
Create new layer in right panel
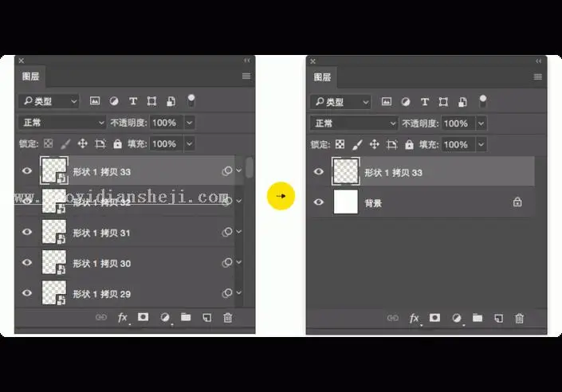pos(498,318)
